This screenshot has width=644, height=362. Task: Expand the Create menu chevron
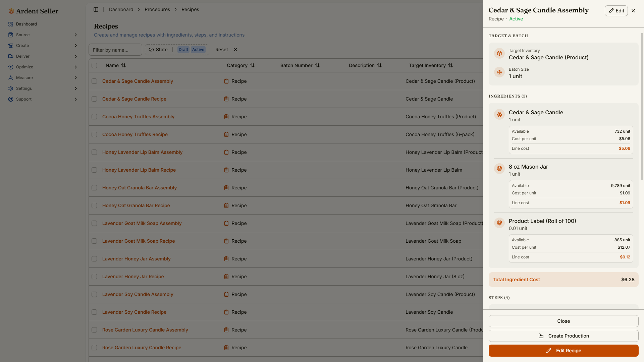click(76, 46)
